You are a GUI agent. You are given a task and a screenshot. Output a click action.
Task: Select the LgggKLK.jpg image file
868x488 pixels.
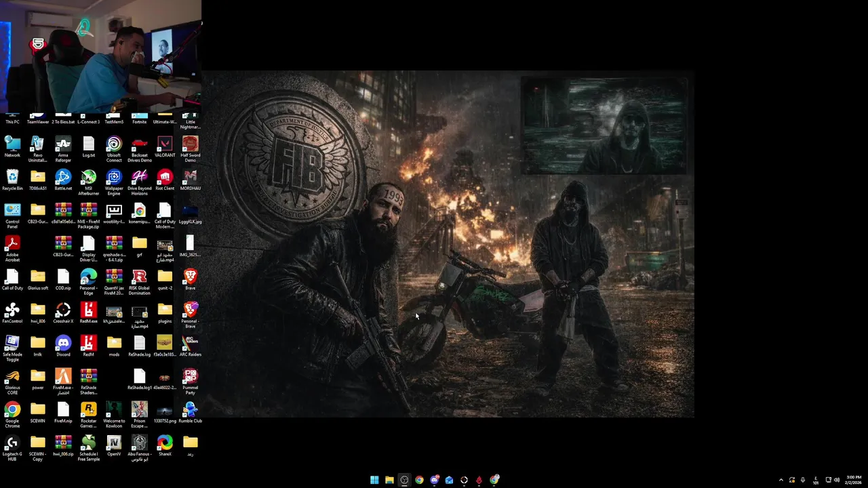point(191,213)
